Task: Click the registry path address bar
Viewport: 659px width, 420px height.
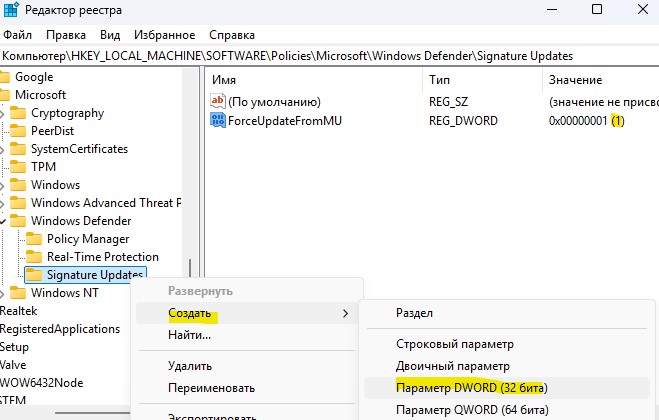Action: pyautogui.click(x=330, y=56)
